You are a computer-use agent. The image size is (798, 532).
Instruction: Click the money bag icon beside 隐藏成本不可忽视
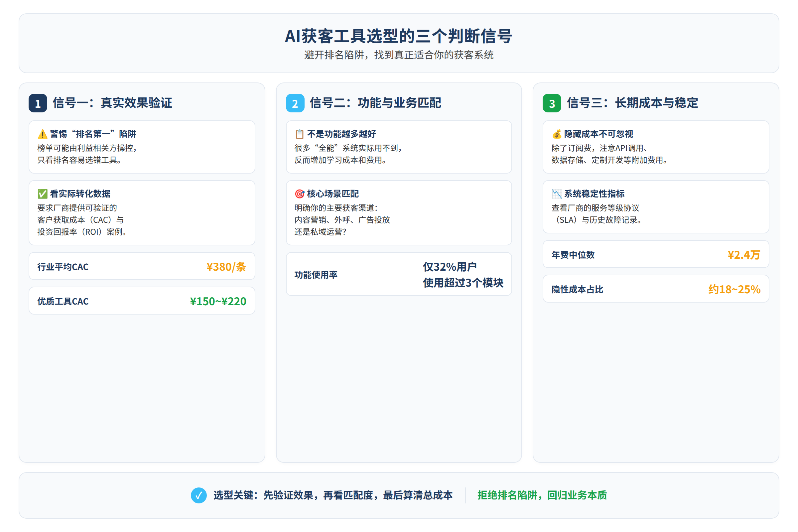(x=557, y=134)
